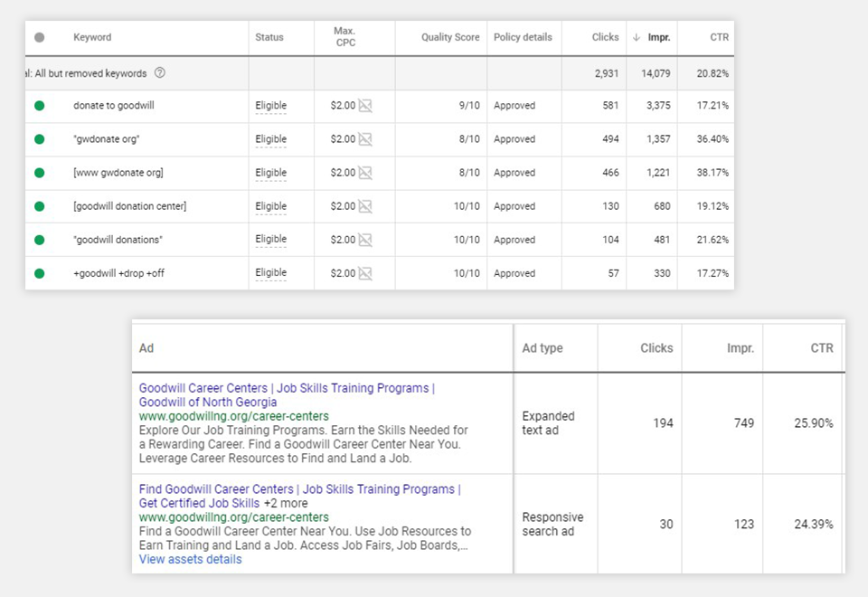Sort ads table by CTR header

822,347
